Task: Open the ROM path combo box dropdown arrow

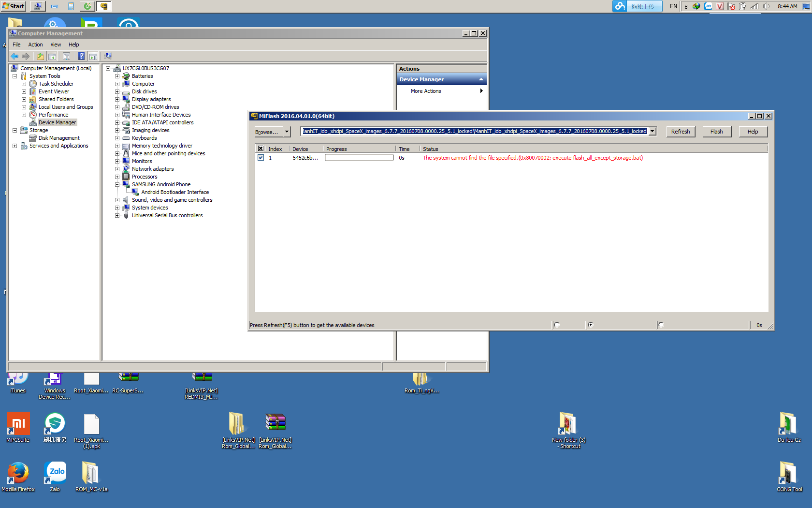Action: [x=652, y=131]
